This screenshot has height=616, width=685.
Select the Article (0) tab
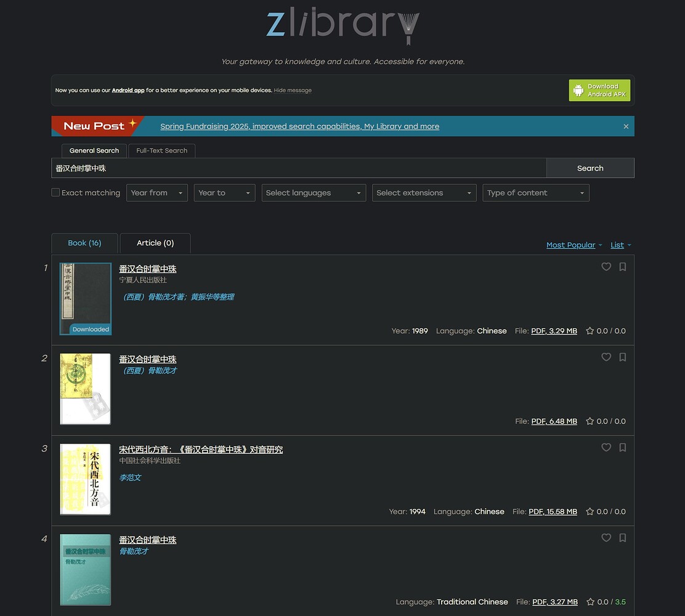(x=155, y=243)
